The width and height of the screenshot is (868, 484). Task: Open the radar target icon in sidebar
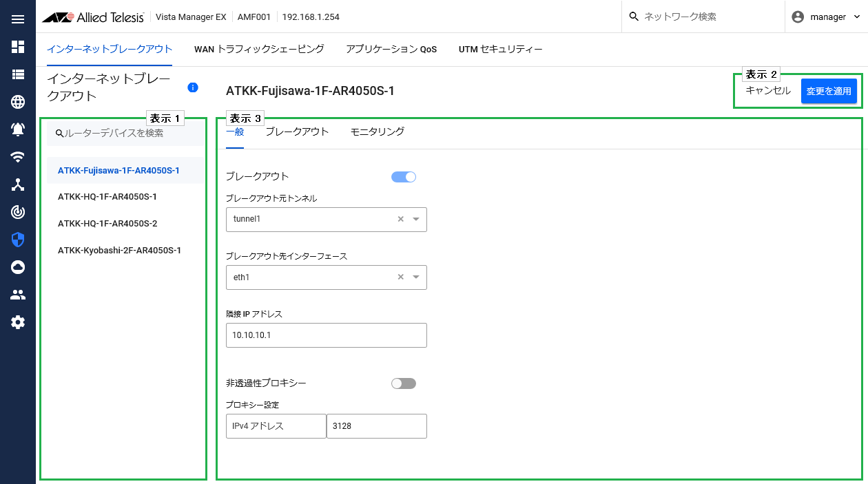18,212
